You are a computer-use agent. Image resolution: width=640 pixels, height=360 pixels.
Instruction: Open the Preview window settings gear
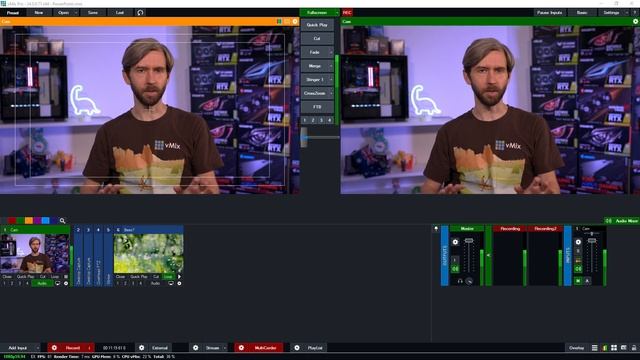295,21
